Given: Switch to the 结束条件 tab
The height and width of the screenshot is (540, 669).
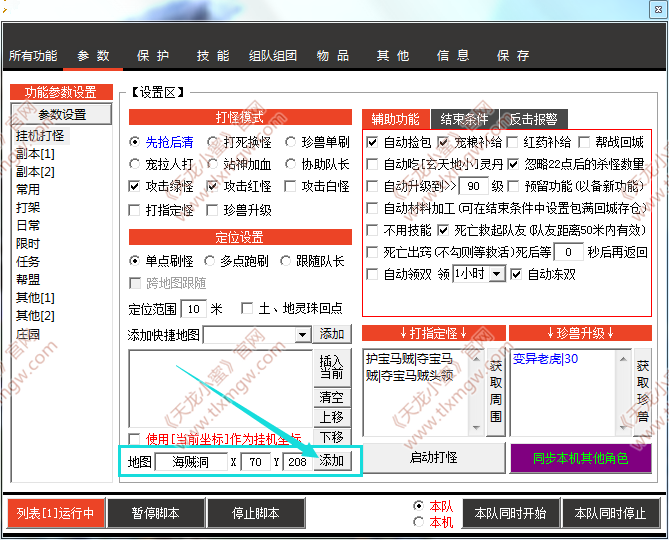Looking at the screenshot, I should [464, 119].
